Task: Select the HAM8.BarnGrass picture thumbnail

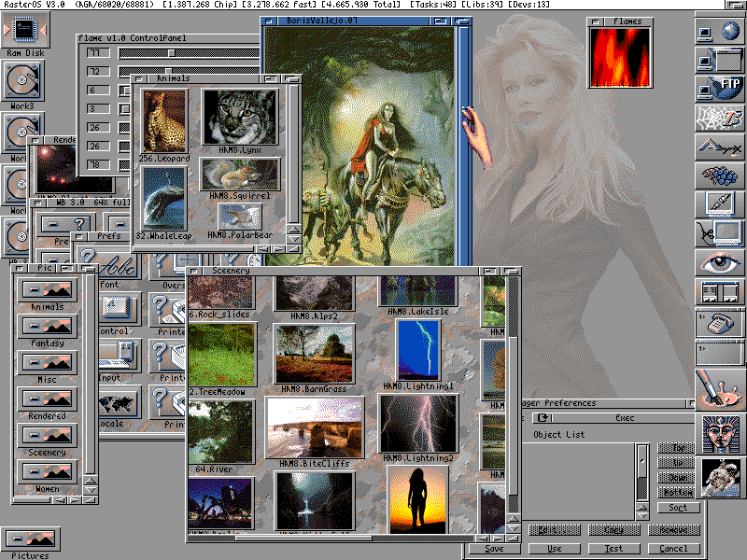Action: tap(314, 355)
